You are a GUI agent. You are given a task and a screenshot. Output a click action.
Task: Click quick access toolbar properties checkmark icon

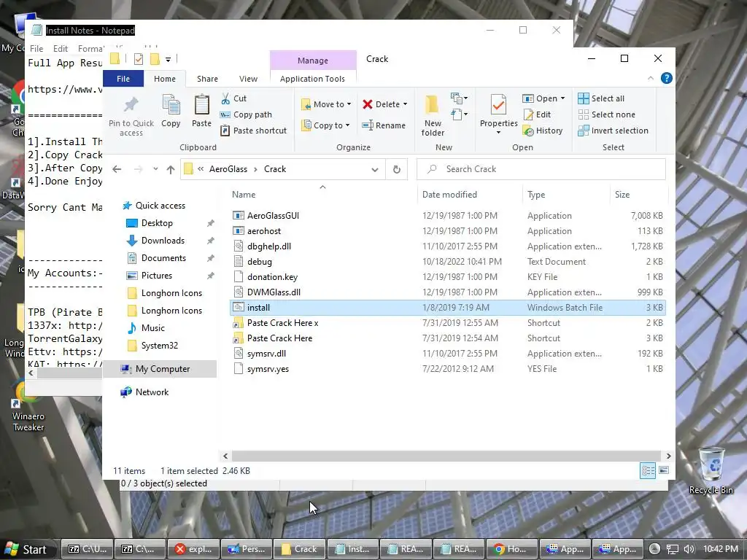coord(139,59)
